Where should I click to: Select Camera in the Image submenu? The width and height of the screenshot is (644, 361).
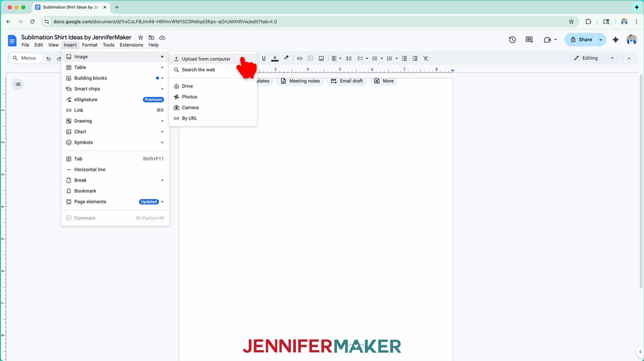213,108
